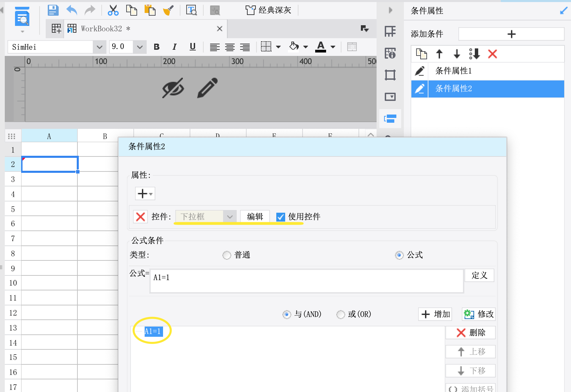Remove the 控件 attribute row with the red X
571x392 pixels.
[140, 217]
